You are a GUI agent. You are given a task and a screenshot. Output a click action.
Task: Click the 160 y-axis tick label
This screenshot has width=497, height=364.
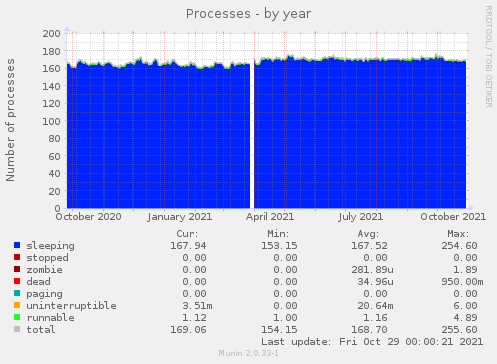[51, 68]
